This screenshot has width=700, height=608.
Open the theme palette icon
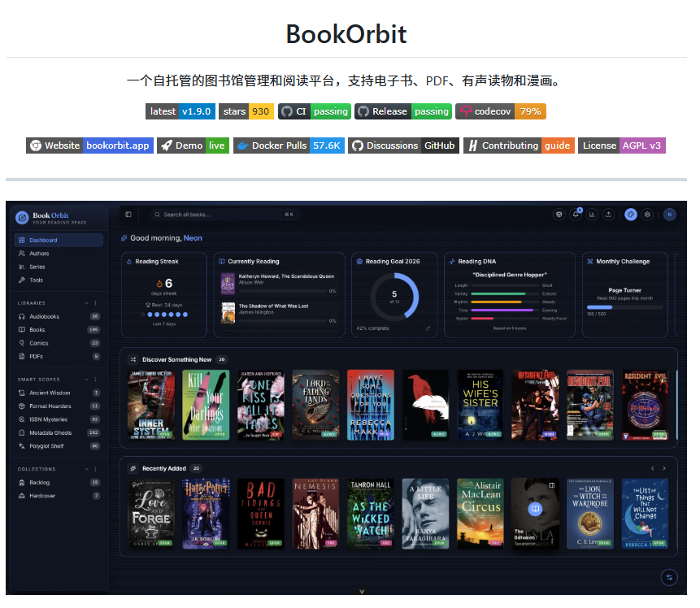pos(631,215)
